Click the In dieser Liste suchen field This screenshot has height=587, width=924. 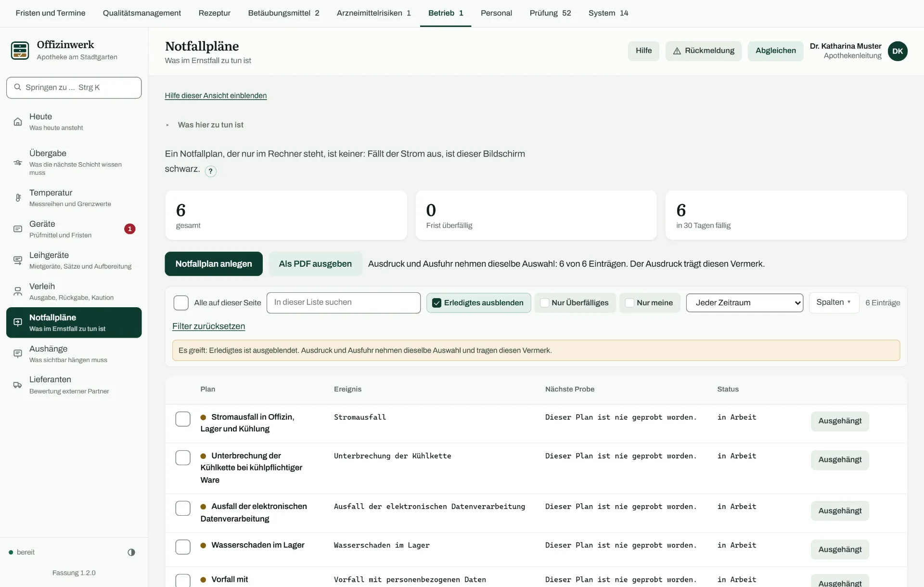click(x=344, y=303)
